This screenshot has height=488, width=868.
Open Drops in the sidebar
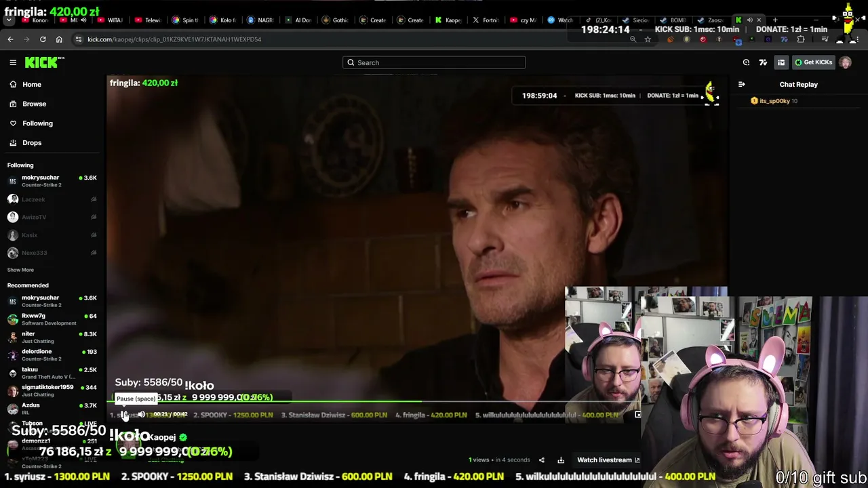pyautogui.click(x=32, y=143)
